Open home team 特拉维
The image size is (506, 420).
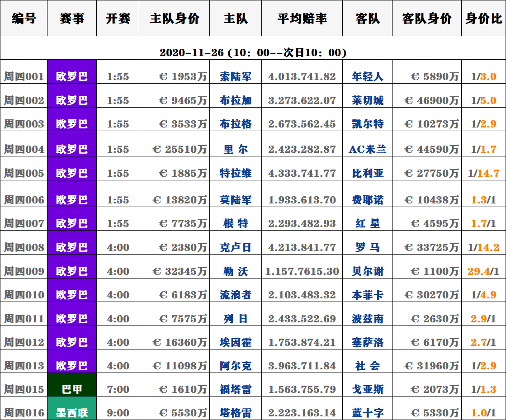(235, 173)
